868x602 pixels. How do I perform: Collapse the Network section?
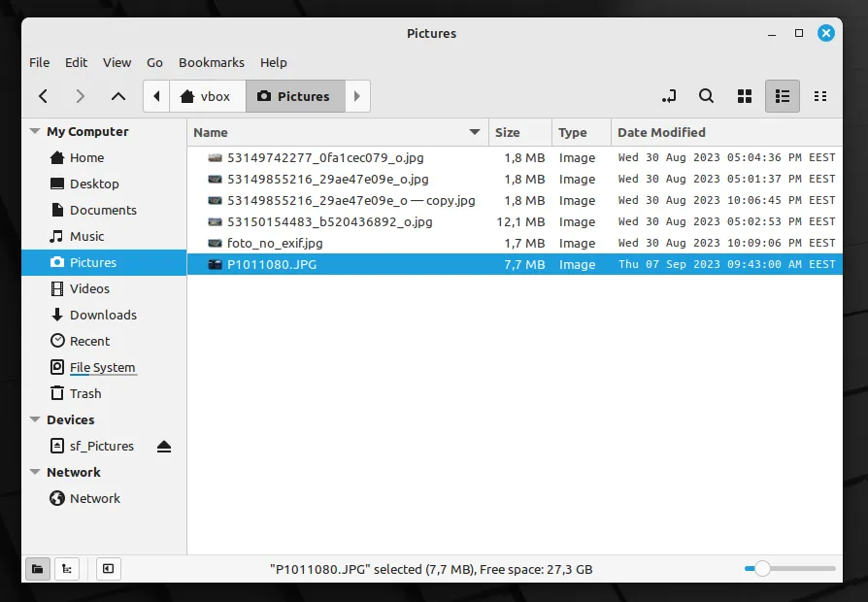35,473
